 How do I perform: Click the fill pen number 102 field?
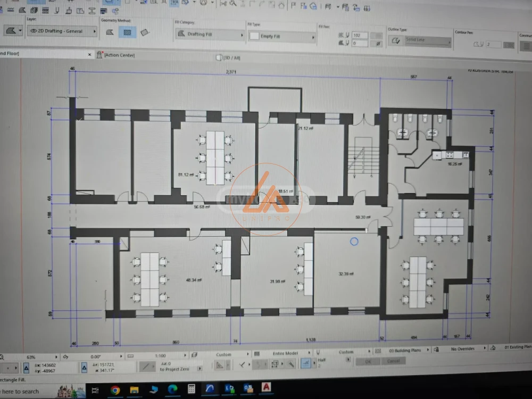click(x=360, y=36)
